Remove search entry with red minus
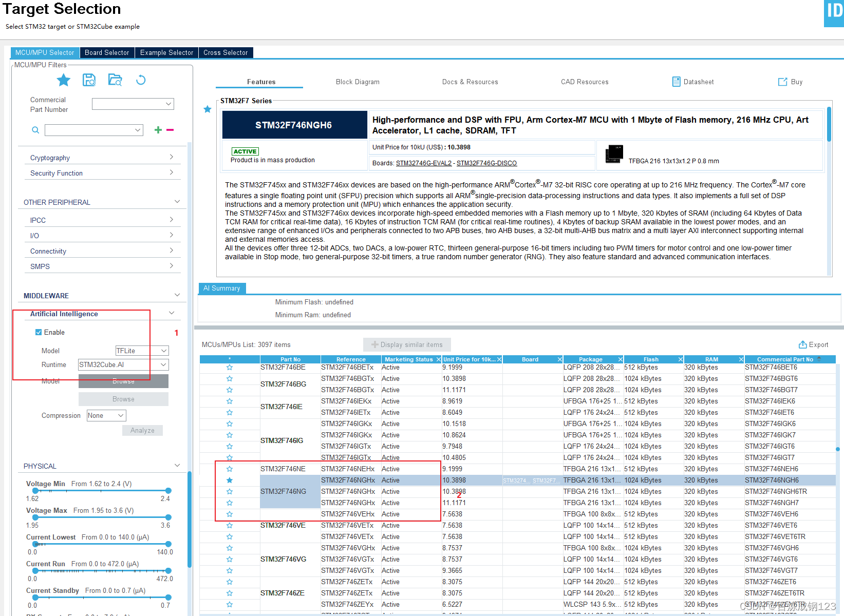The width and height of the screenshot is (844, 616). 170,130
